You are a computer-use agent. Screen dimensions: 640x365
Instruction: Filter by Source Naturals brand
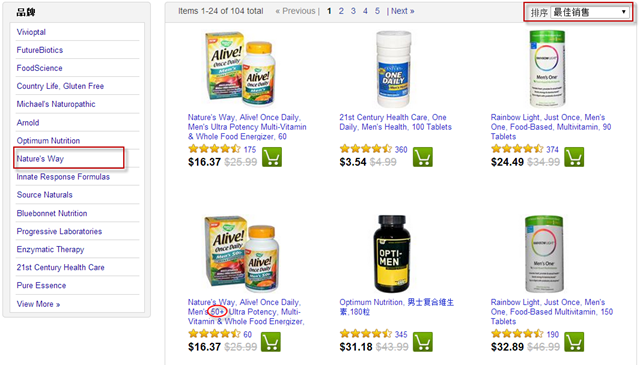click(44, 195)
